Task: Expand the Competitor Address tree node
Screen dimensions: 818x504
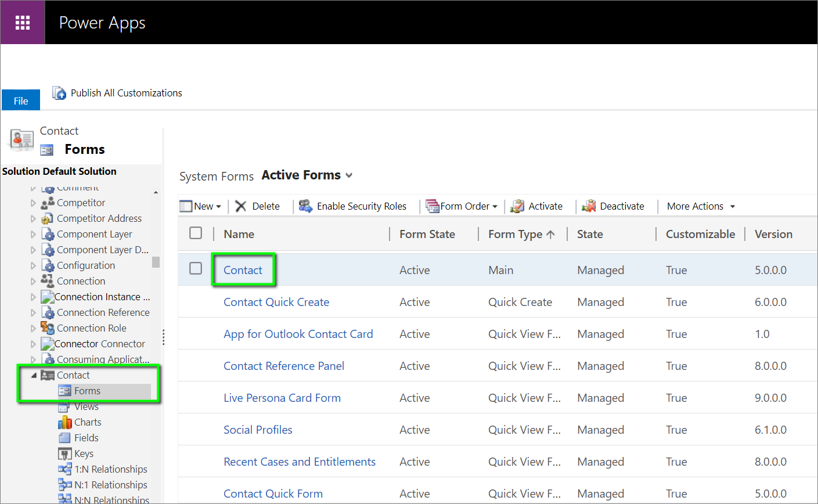Action: coord(33,219)
